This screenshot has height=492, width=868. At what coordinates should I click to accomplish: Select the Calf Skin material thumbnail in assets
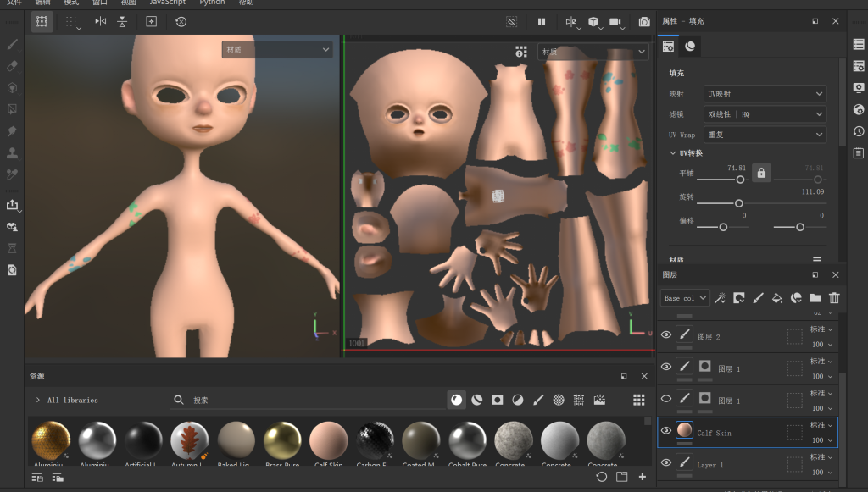(x=328, y=440)
